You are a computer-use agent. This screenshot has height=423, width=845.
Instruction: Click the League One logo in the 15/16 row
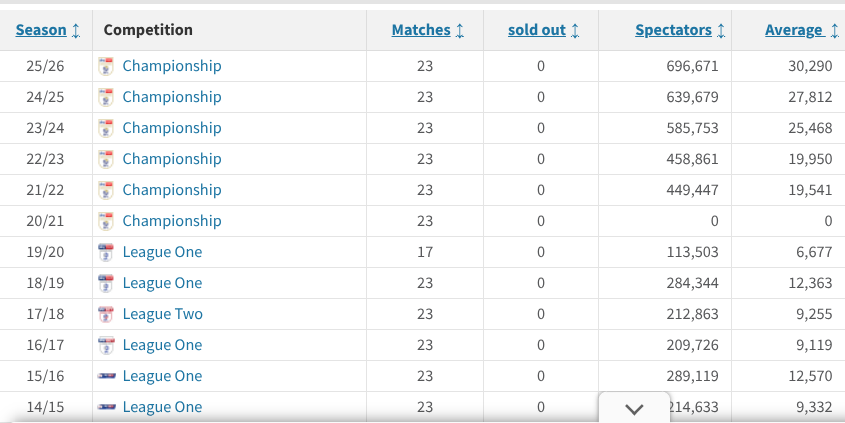pyautogui.click(x=106, y=376)
